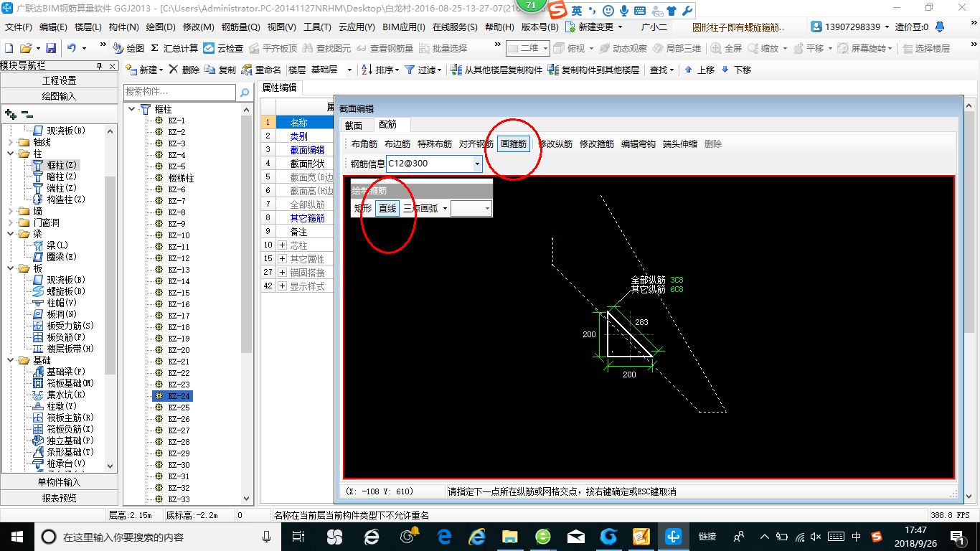Click 从其他楼层复制构件 button
Image resolution: width=980 pixels, height=551 pixels.
pos(496,70)
